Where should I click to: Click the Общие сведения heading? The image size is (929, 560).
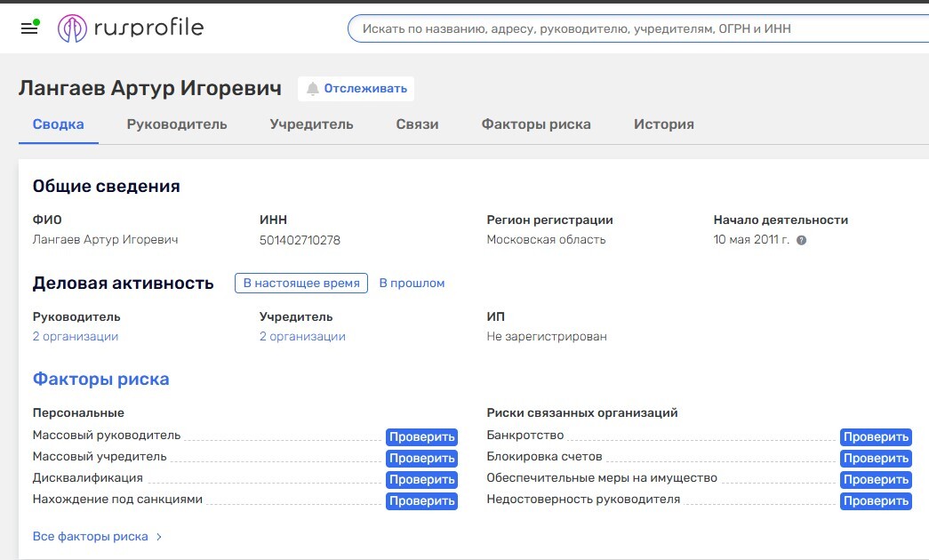[x=106, y=186]
